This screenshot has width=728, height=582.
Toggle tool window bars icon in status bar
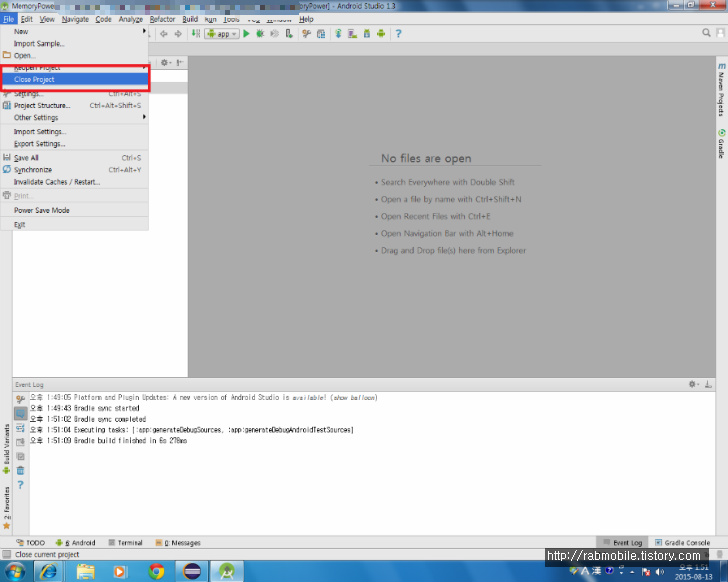tap(6, 554)
